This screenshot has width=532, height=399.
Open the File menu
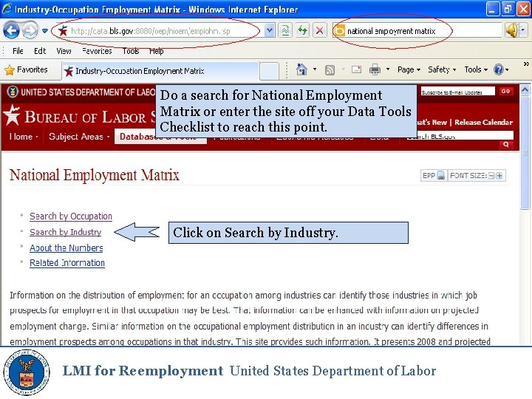[18, 51]
